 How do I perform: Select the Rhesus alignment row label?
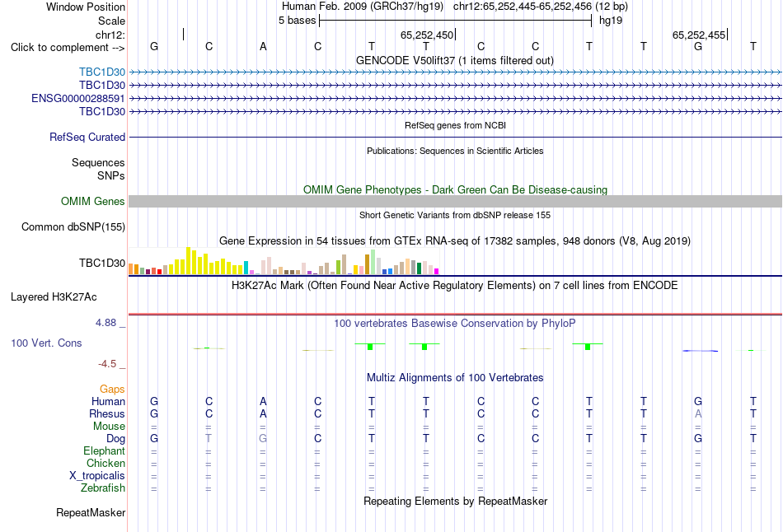coord(107,413)
